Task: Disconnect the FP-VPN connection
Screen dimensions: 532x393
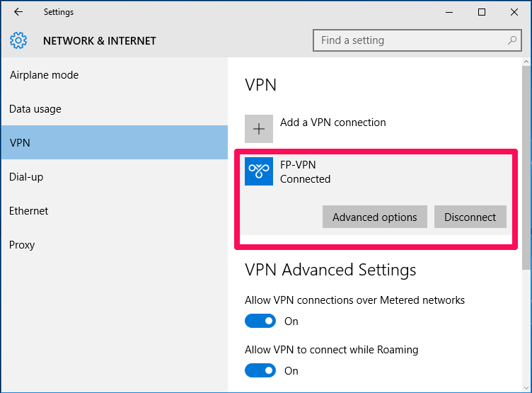Action: coord(470,217)
